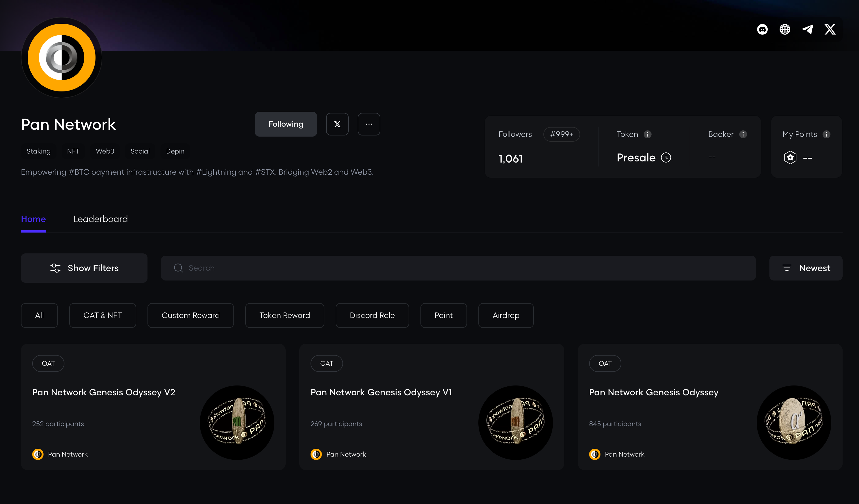Switch to the Leaderboard tab
859x504 pixels.
tap(100, 219)
